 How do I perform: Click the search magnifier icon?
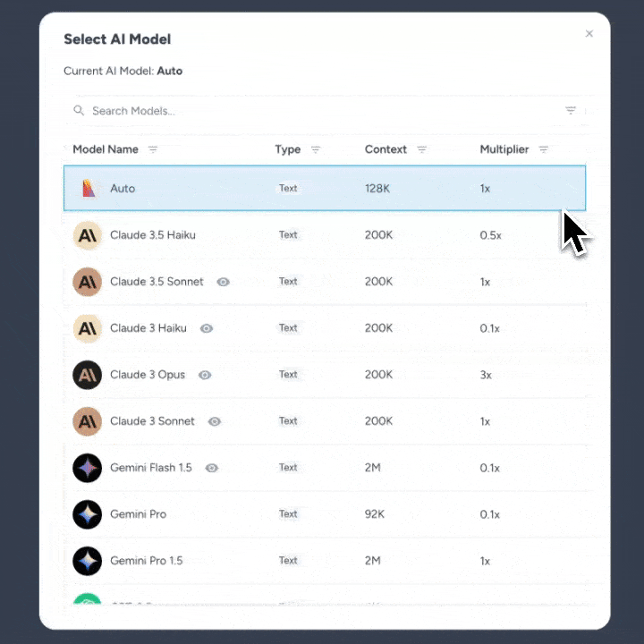[79, 111]
